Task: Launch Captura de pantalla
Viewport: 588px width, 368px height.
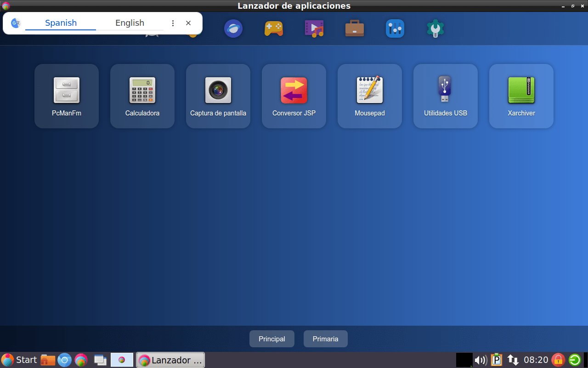Action: [218, 96]
